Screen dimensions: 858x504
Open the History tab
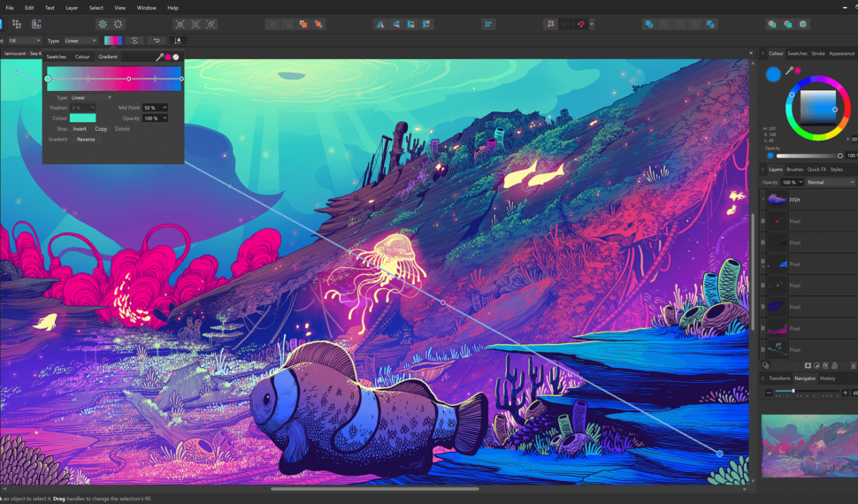pos(827,378)
